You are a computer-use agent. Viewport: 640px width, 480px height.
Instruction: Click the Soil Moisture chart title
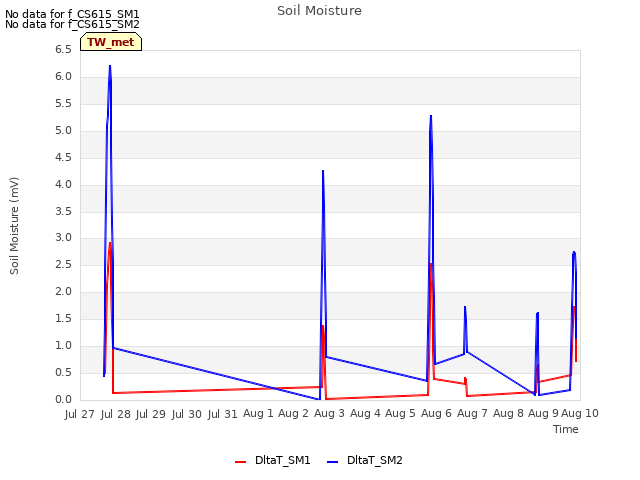click(x=319, y=11)
